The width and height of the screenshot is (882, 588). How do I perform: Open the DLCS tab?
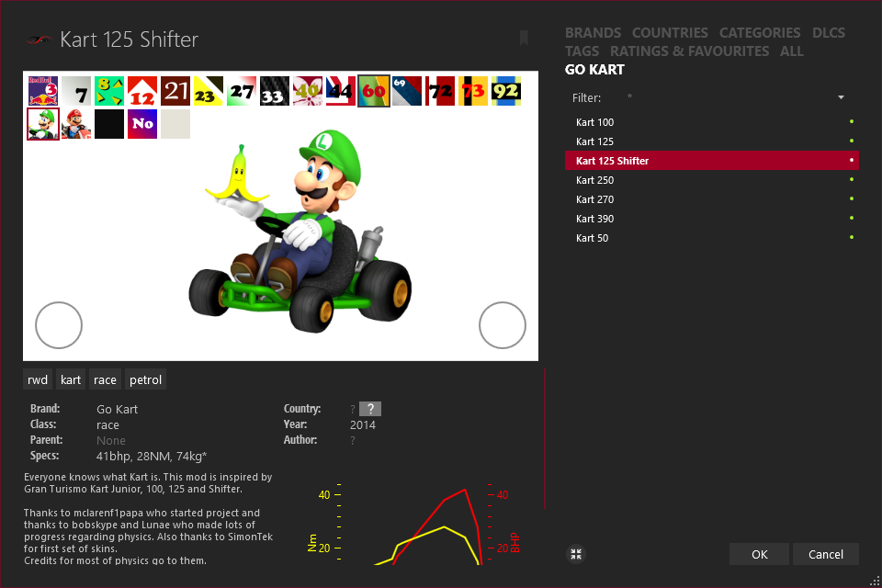pyautogui.click(x=828, y=33)
